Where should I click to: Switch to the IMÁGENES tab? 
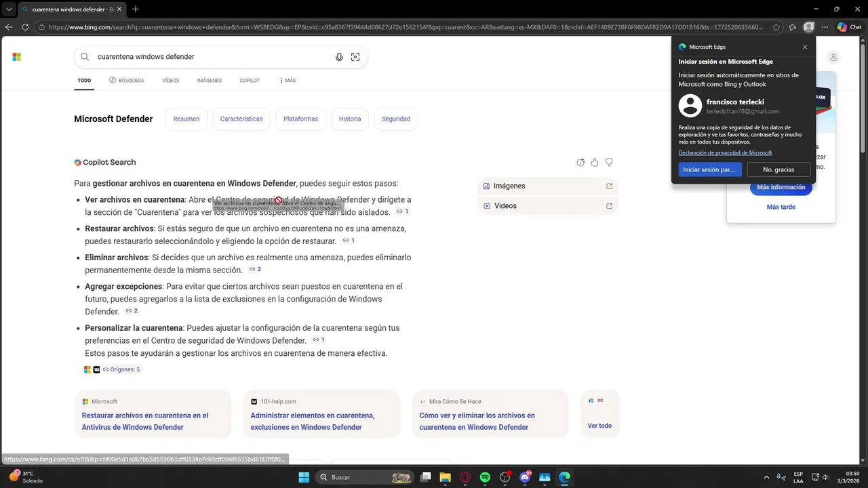(x=210, y=81)
